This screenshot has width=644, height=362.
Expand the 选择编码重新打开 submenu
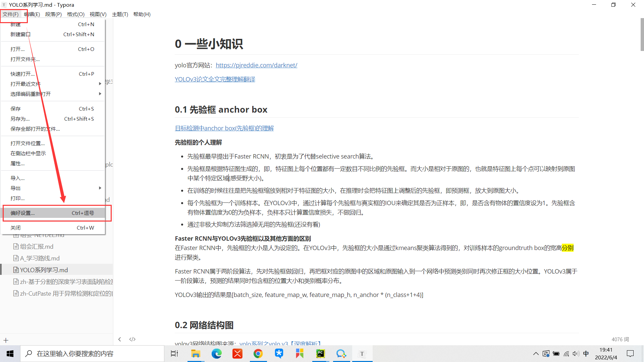point(53,94)
